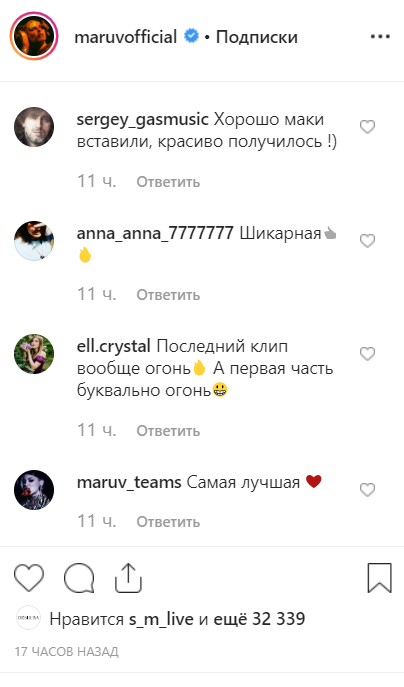404x687 pixels.
Task: Like maruv_teams' comment
Action: 367,489
